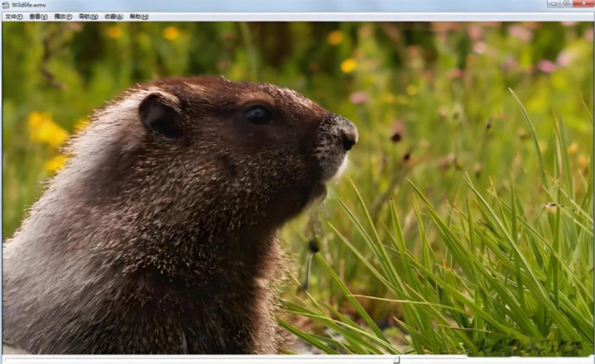Open the 收藏(A) favorites menu

[113, 16]
